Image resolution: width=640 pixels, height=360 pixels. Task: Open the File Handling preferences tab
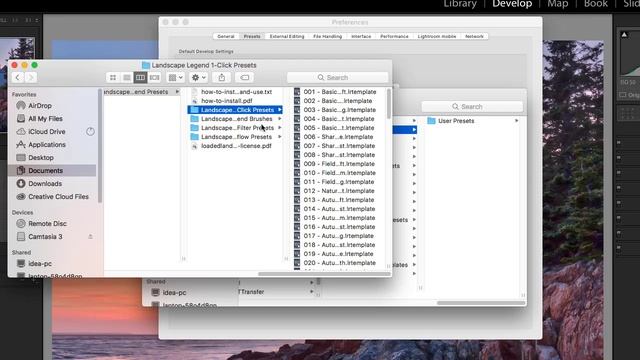pyautogui.click(x=327, y=36)
